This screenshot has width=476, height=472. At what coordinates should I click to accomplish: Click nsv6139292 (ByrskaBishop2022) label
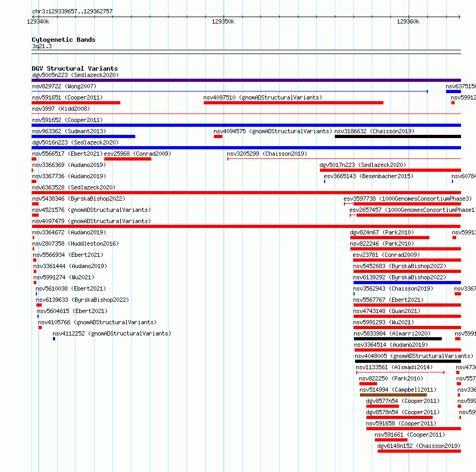pyautogui.click(x=400, y=277)
